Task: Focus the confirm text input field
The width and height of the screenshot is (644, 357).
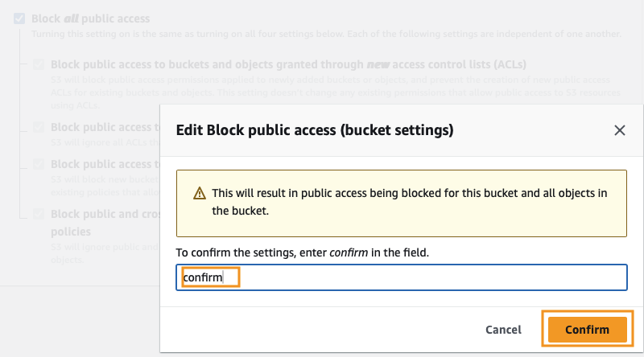Action: [x=402, y=277]
